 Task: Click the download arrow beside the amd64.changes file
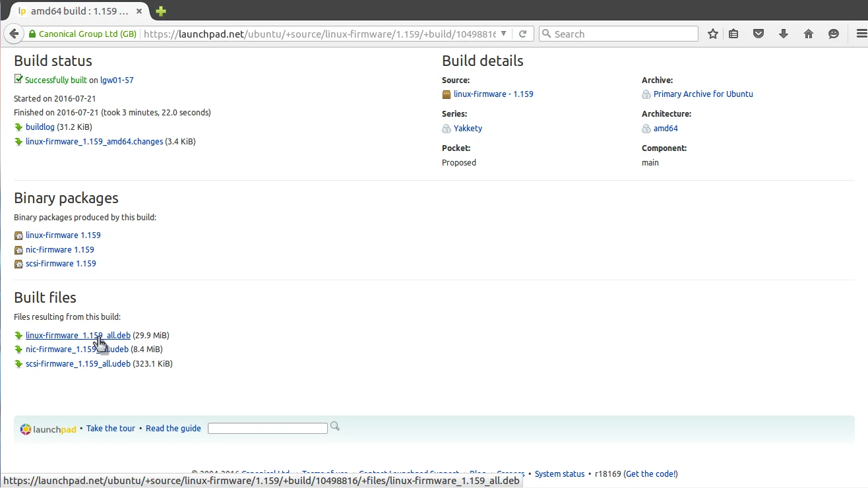pos(18,142)
